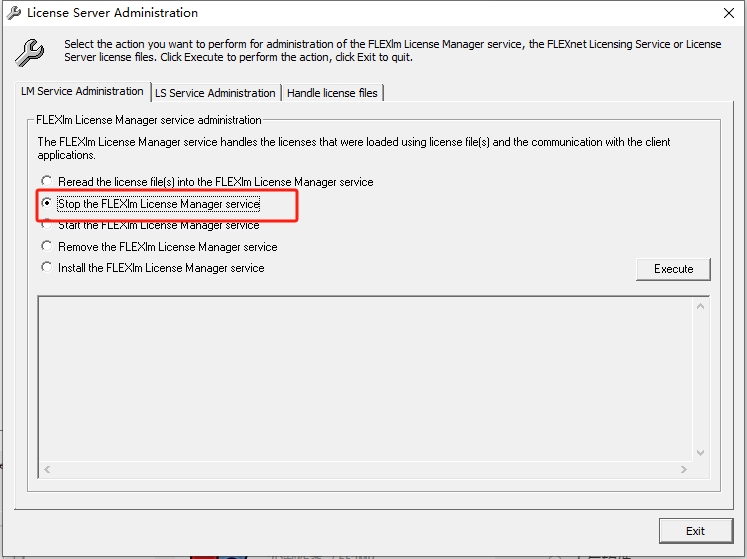Go to the Handle license files tab
The width and height of the screenshot is (747, 559).
(332, 93)
